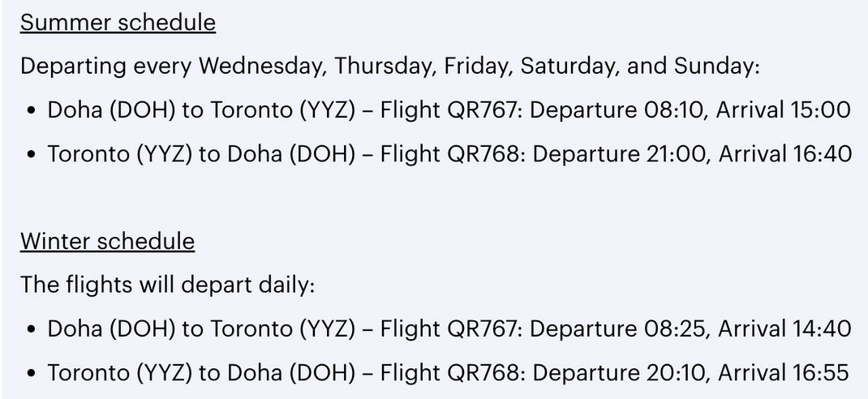Click the underlined Summer schedule heading
The image size is (868, 399).
click(118, 23)
